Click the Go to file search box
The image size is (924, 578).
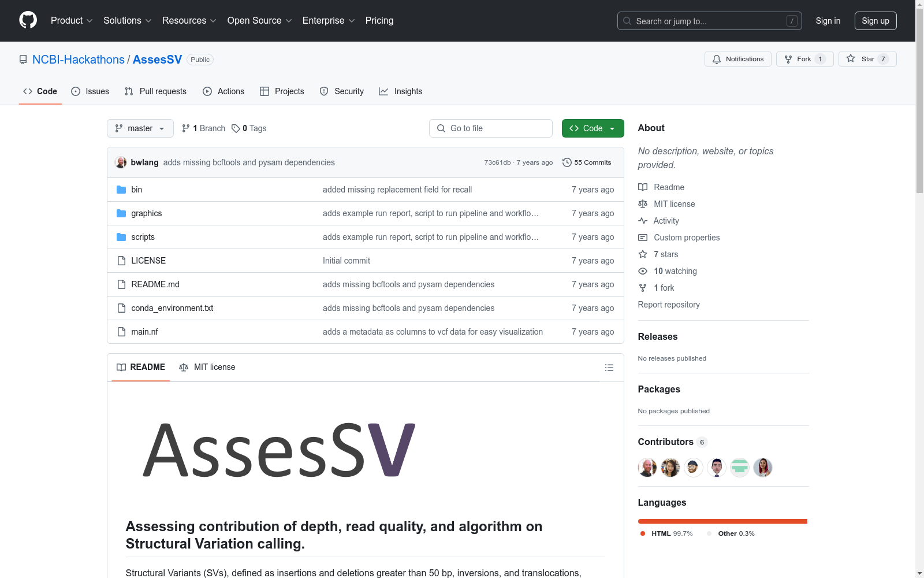tap(491, 128)
